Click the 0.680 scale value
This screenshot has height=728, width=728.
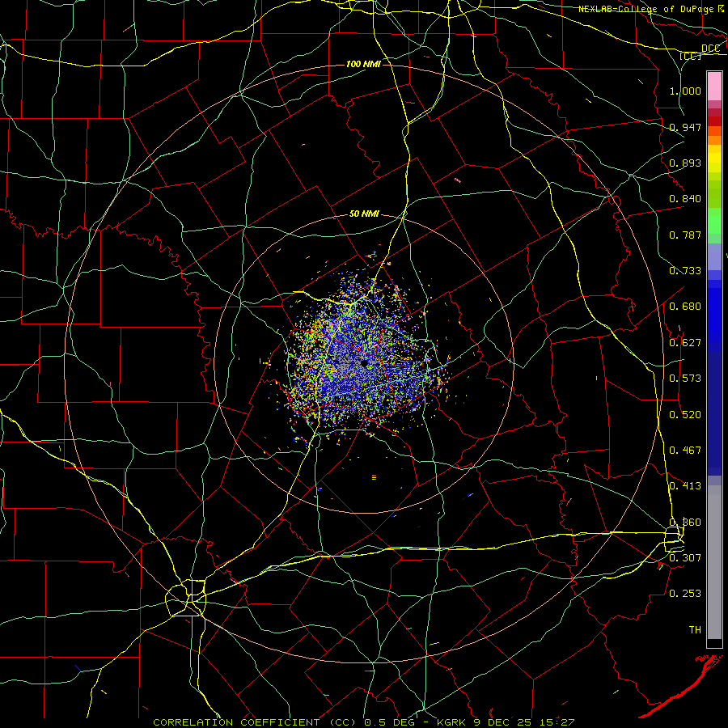[685, 307]
